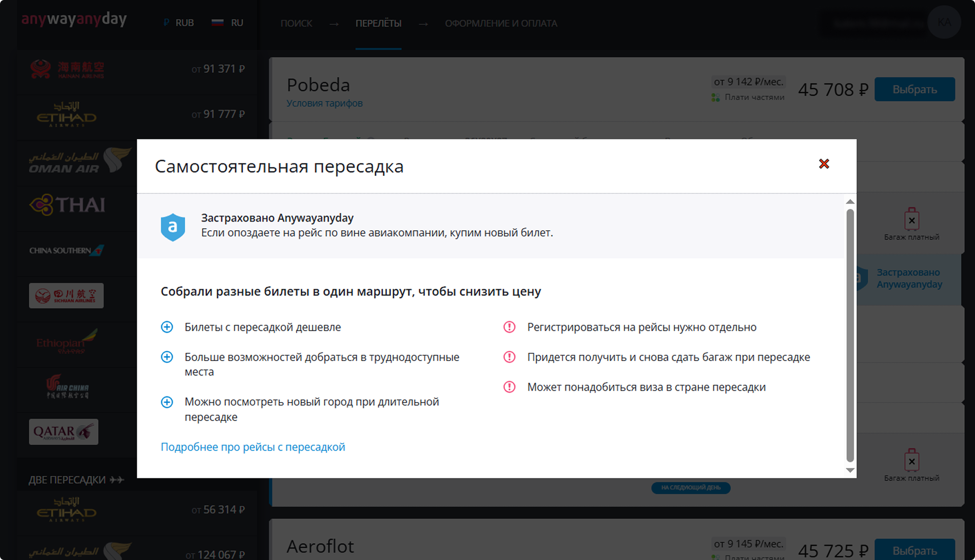
Task: Filter by Thai Airways logo
Action: (67, 205)
